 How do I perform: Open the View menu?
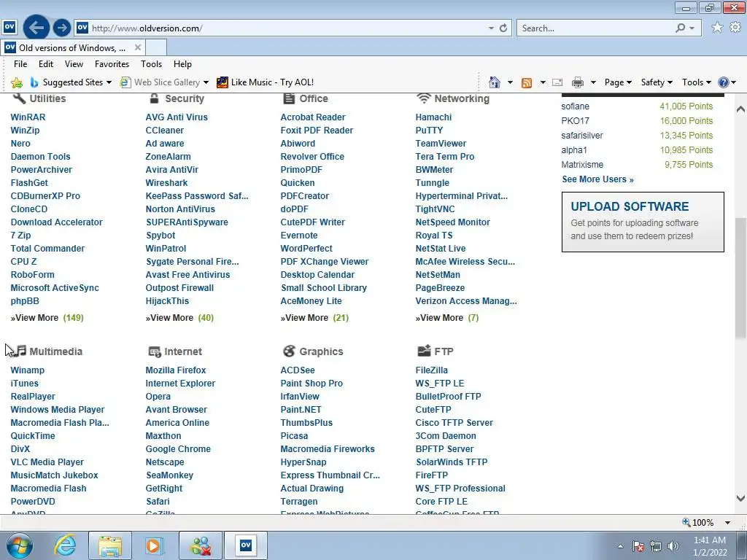[74, 64]
